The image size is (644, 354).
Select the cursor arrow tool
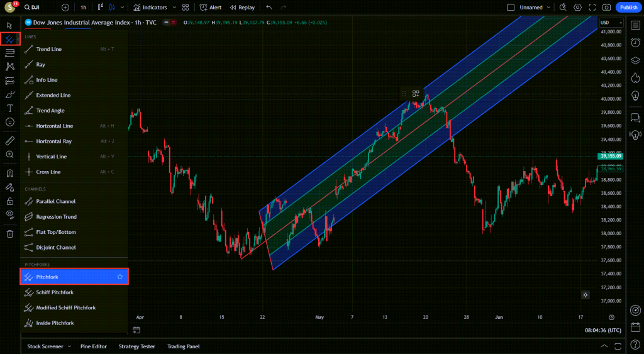(9, 25)
